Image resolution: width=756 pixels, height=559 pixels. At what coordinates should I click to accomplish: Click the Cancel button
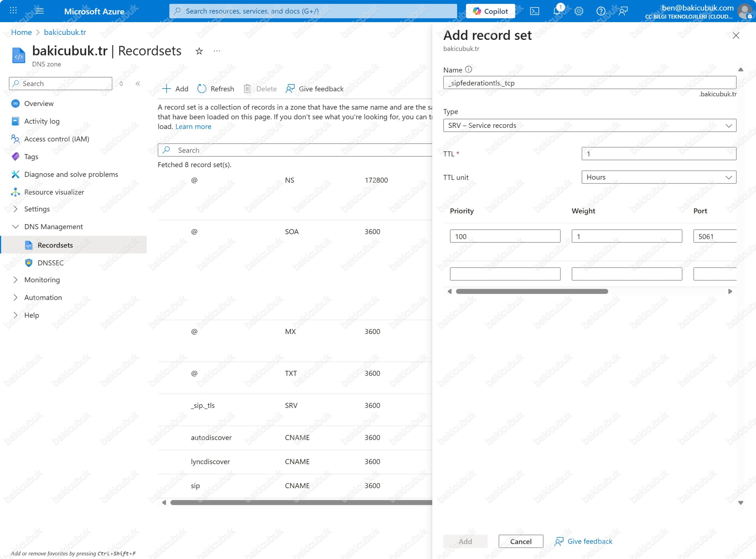(x=520, y=541)
